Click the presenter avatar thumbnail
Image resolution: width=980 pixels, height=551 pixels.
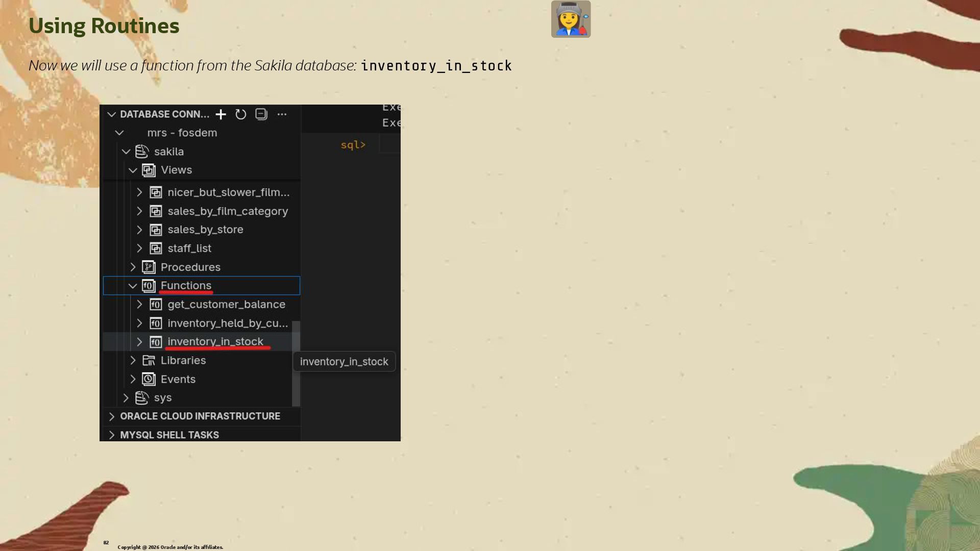pos(571,19)
